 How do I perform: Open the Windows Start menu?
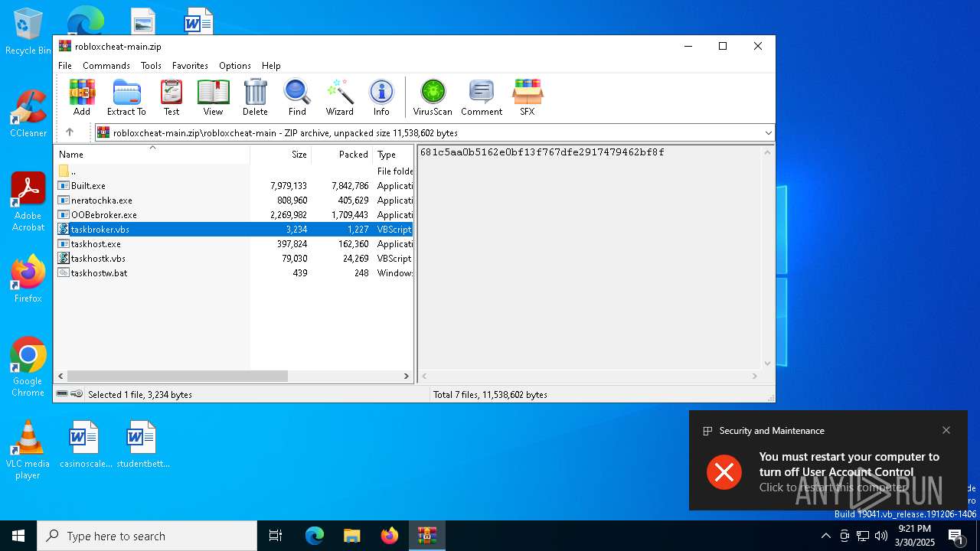point(18,536)
